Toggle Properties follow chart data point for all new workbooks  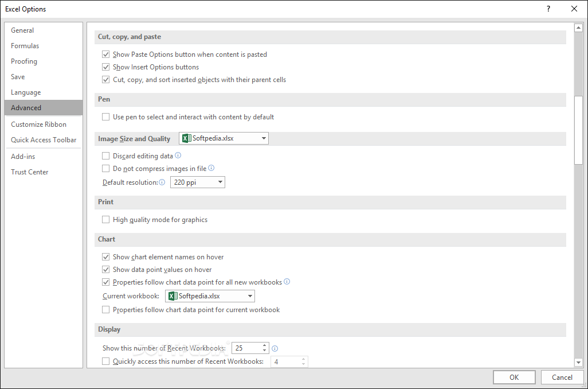(x=106, y=282)
